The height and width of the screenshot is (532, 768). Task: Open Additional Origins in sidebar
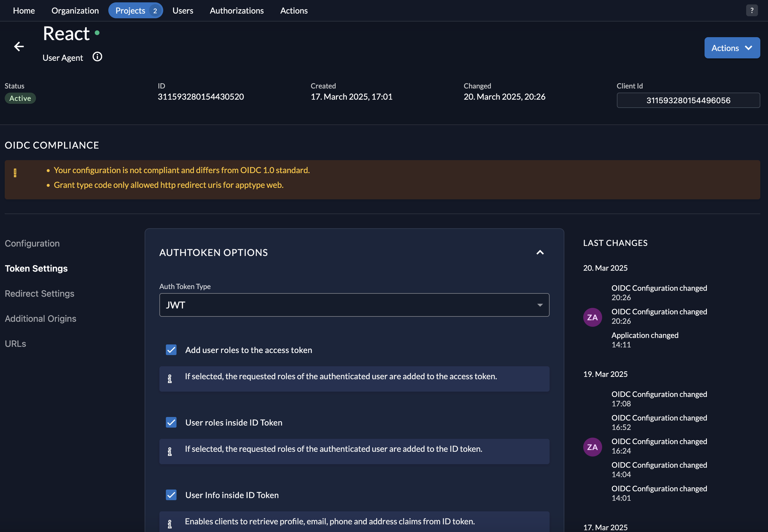[x=40, y=319]
